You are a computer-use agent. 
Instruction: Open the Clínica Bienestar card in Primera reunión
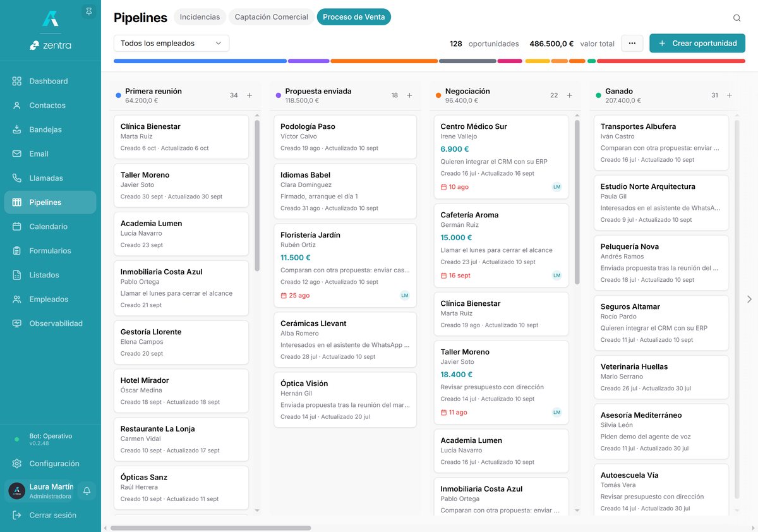pyautogui.click(x=181, y=136)
